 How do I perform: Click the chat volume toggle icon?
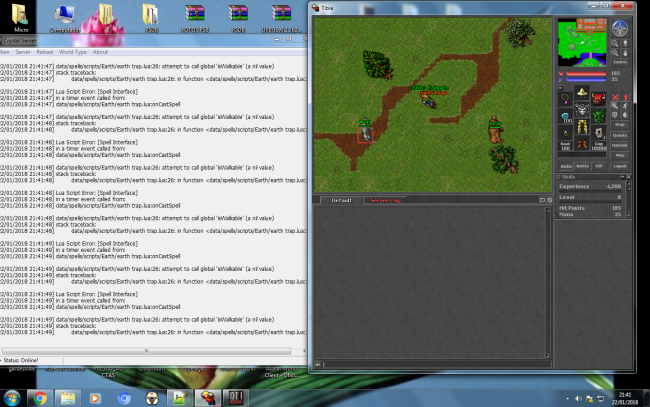tap(318, 364)
